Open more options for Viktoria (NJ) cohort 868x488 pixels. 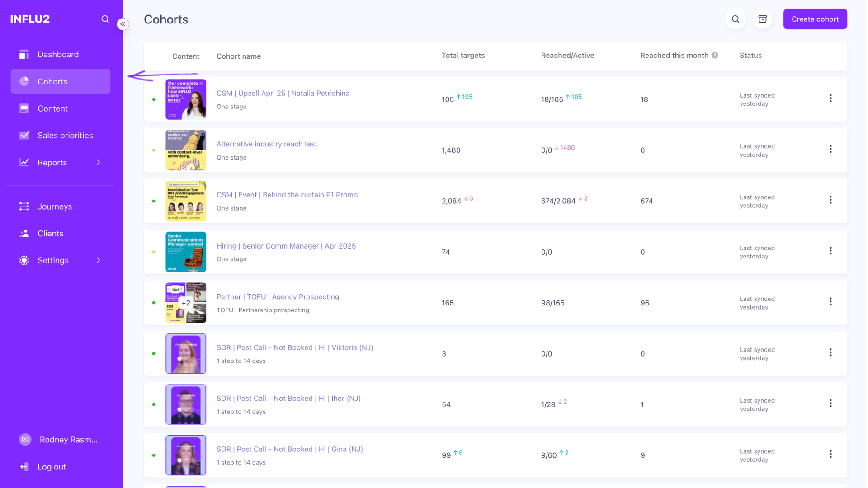click(x=830, y=353)
